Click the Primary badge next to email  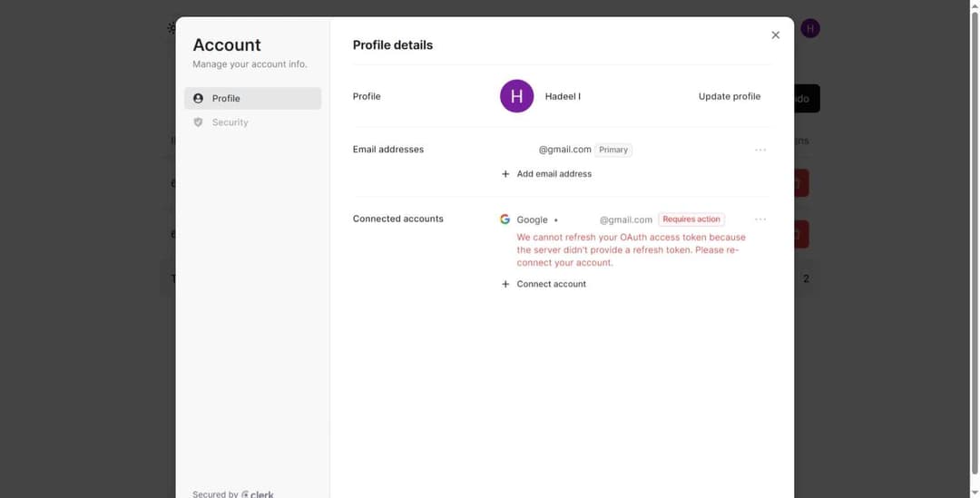point(613,150)
